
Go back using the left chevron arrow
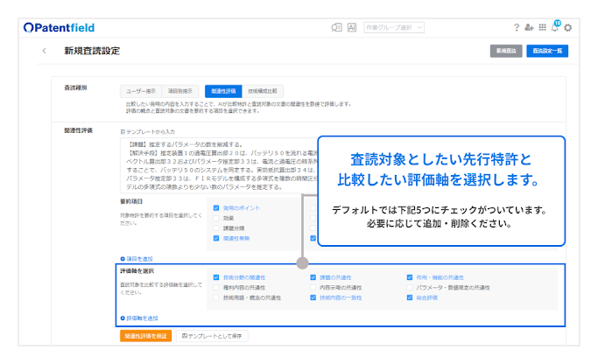(x=45, y=51)
